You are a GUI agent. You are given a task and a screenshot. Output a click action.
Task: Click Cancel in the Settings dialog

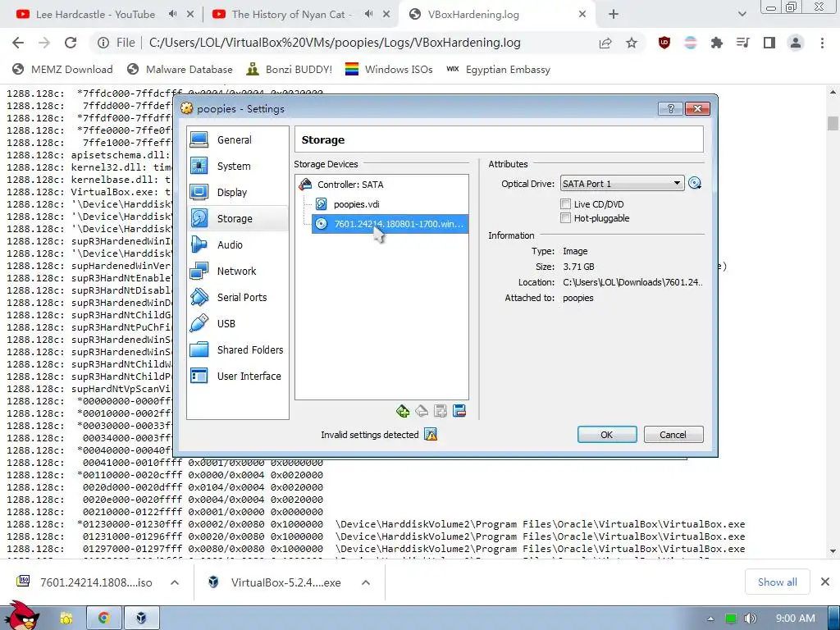point(673,435)
